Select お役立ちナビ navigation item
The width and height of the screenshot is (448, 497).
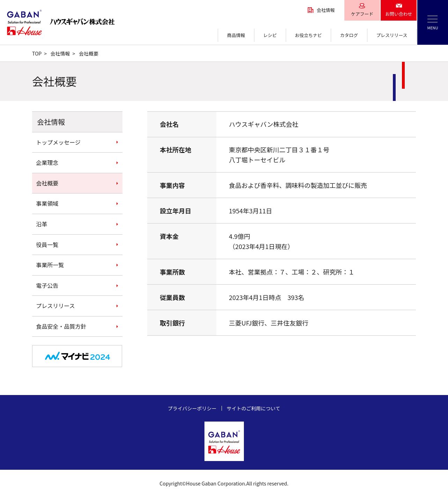(308, 35)
